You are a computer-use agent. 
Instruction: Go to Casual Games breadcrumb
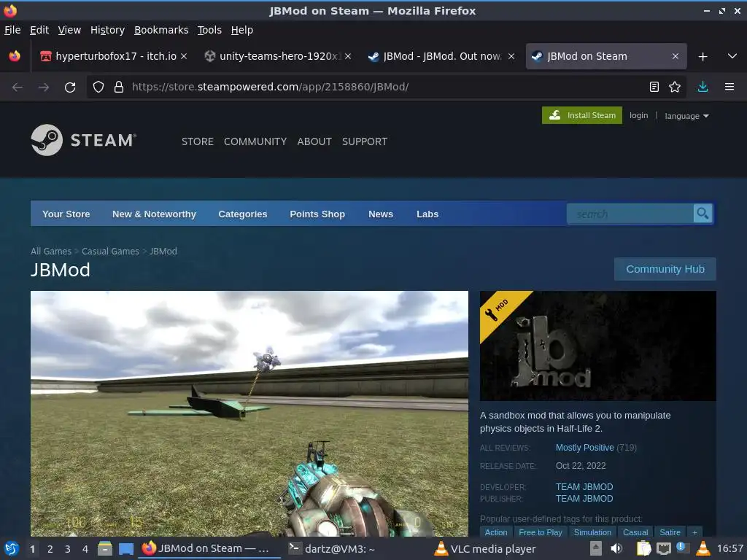[x=111, y=251]
